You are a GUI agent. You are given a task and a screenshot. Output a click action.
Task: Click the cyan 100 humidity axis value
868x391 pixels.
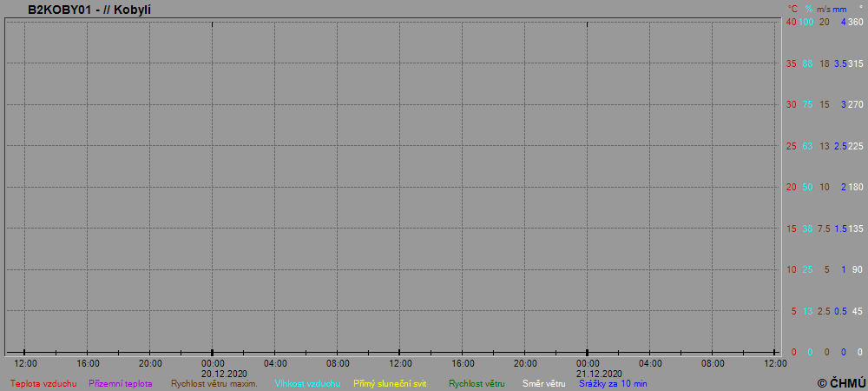[x=806, y=22]
